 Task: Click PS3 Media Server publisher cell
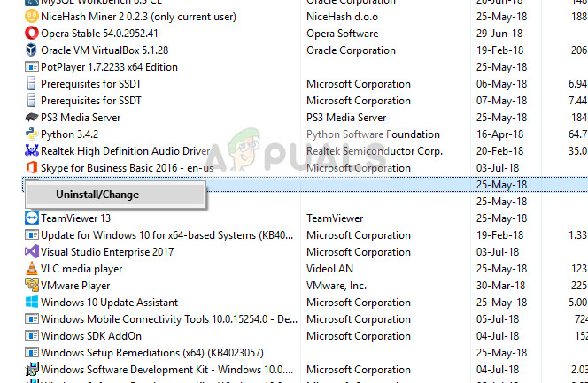point(346,118)
